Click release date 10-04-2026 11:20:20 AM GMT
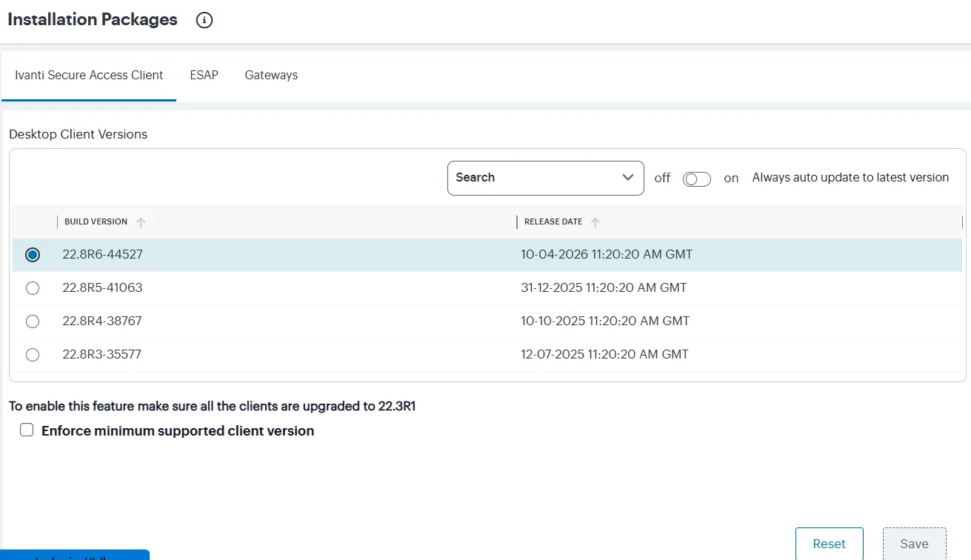This screenshot has width=971, height=560. [x=607, y=254]
